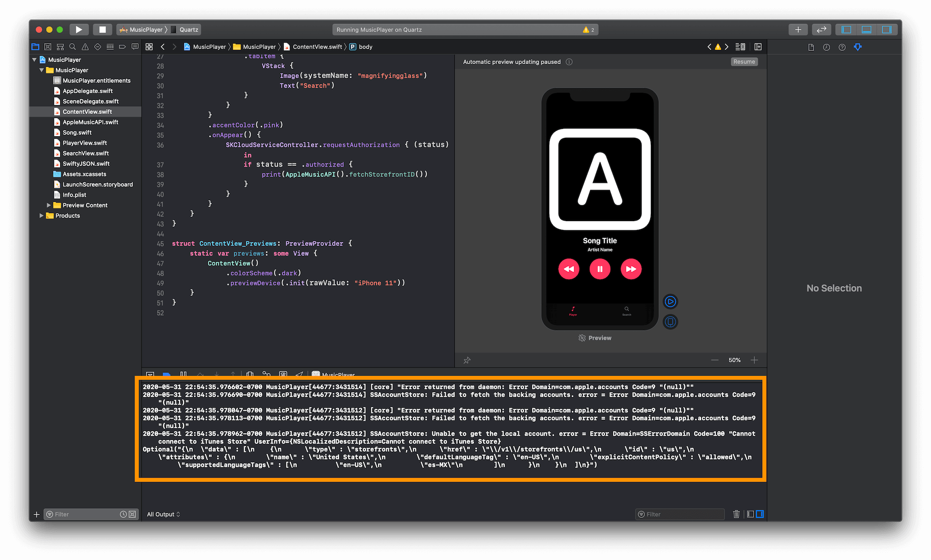931x560 pixels.
Task: Open the File inspector in the right panel
Action: pyautogui.click(x=811, y=47)
